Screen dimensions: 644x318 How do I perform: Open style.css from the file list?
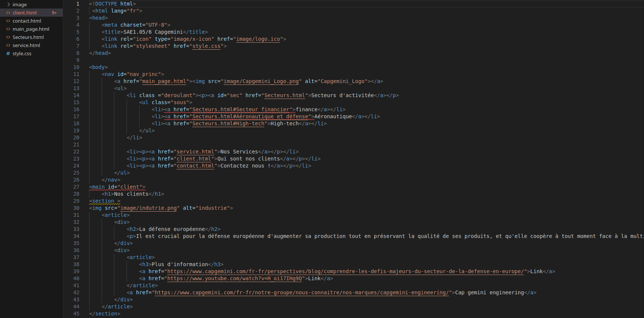pyautogui.click(x=22, y=53)
